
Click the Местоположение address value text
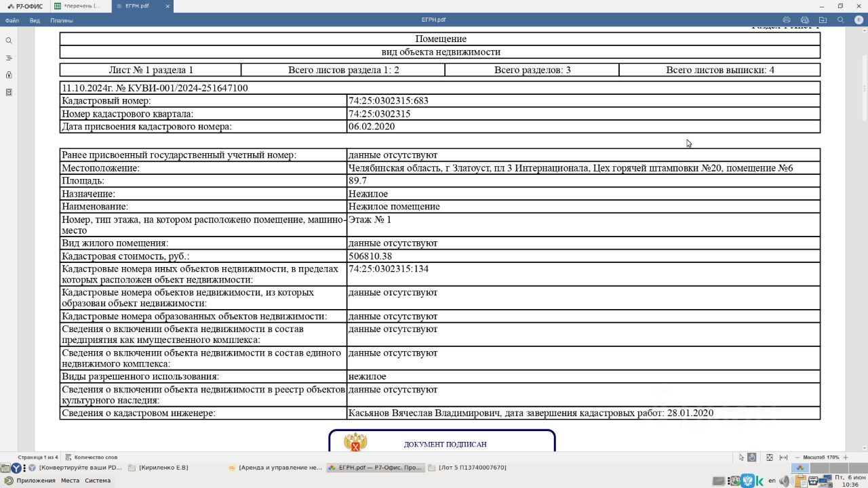(x=570, y=168)
